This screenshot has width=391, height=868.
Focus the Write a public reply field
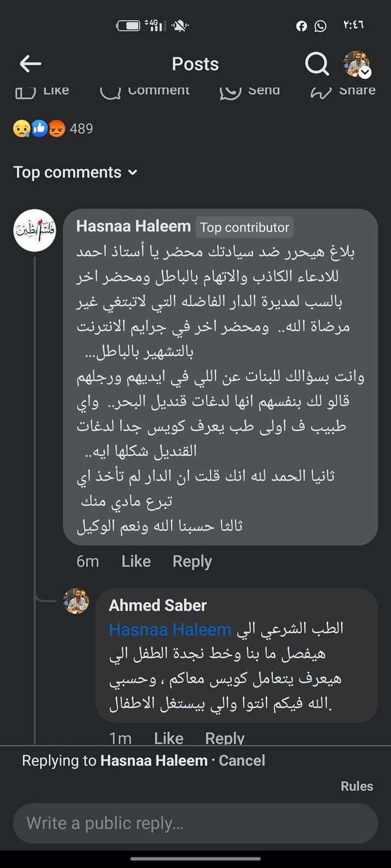coord(195,823)
